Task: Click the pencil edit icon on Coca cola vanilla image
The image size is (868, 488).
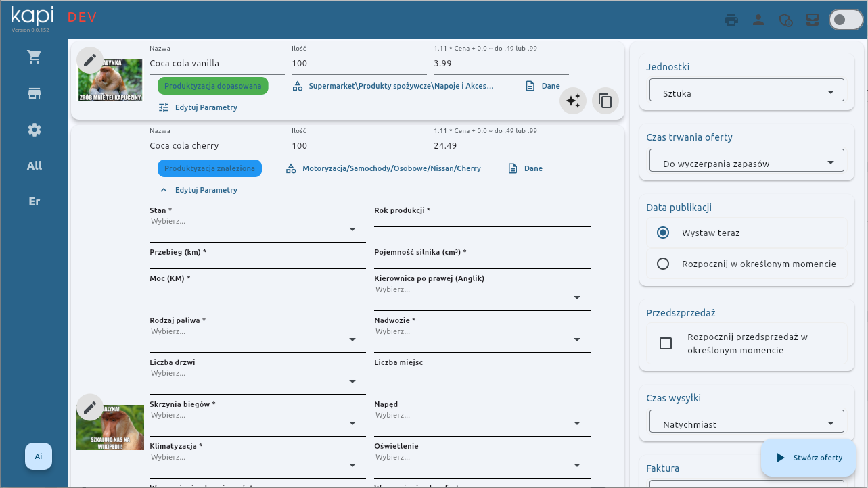Action: [90, 60]
